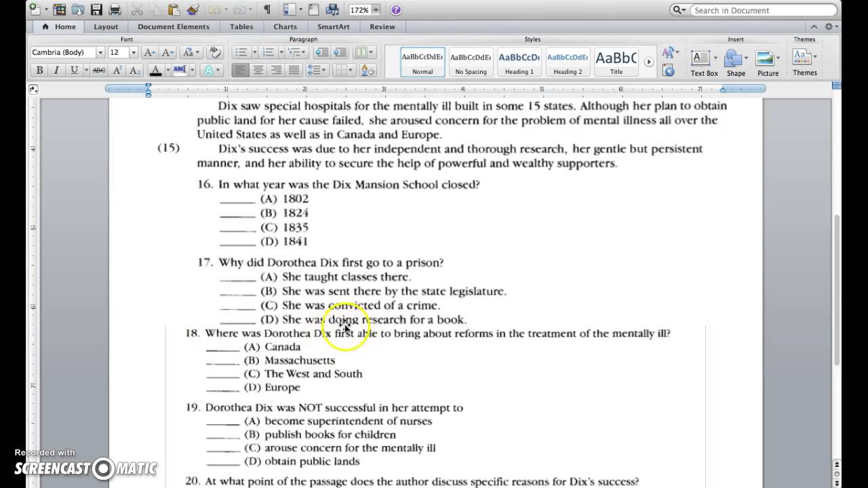Sort the selected text
The height and width of the screenshot is (488, 868).
(368, 70)
